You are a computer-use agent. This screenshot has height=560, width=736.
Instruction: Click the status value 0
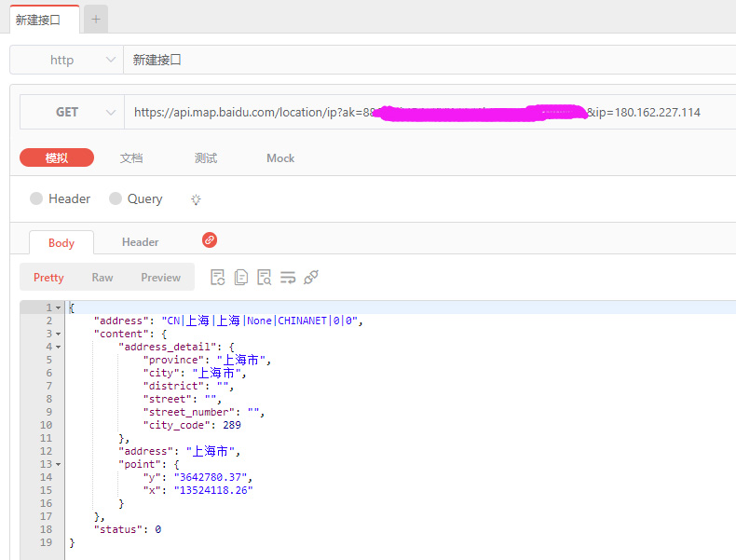point(158,529)
